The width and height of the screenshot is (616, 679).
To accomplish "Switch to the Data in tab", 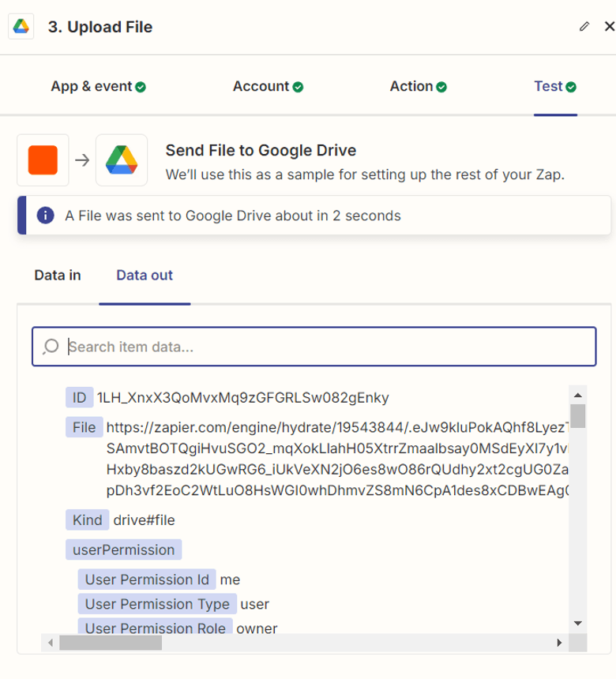I will 58,276.
